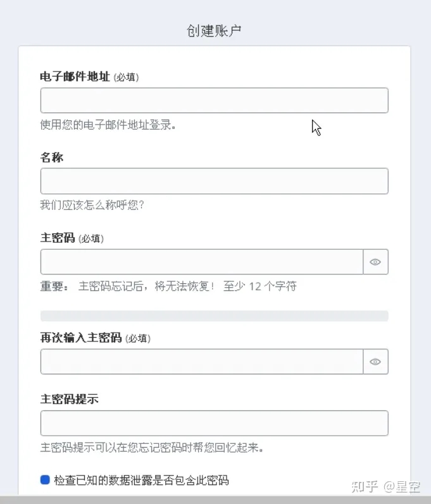Click into the 主密码 password field

pos(201,262)
